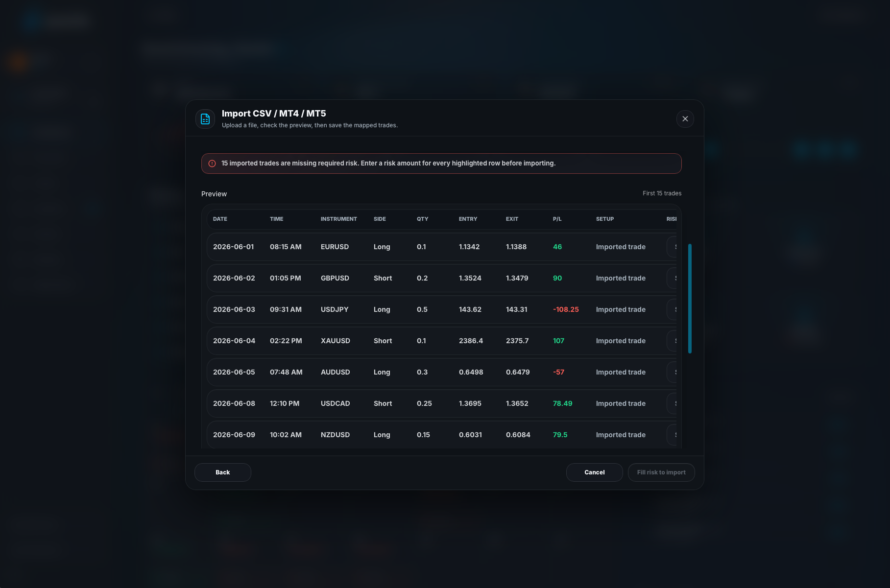Click the missing-risk warning banner message
The image size is (890, 588).
[388, 164]
